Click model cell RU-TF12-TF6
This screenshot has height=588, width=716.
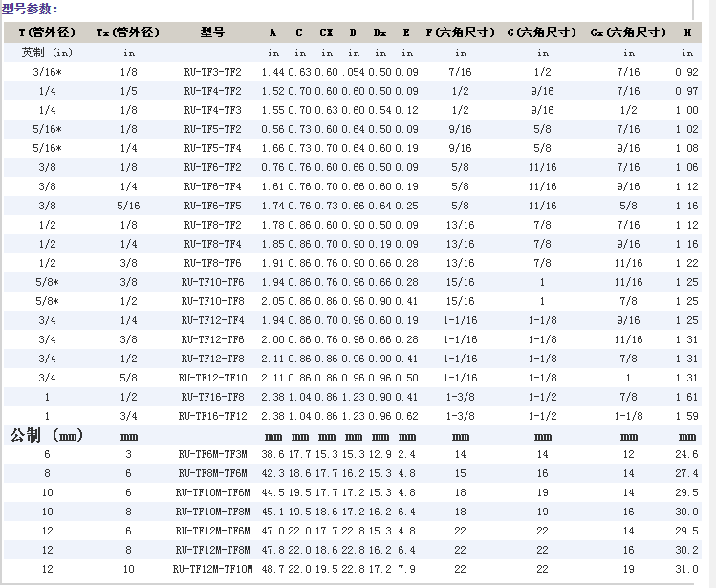[x=212, y=340]
